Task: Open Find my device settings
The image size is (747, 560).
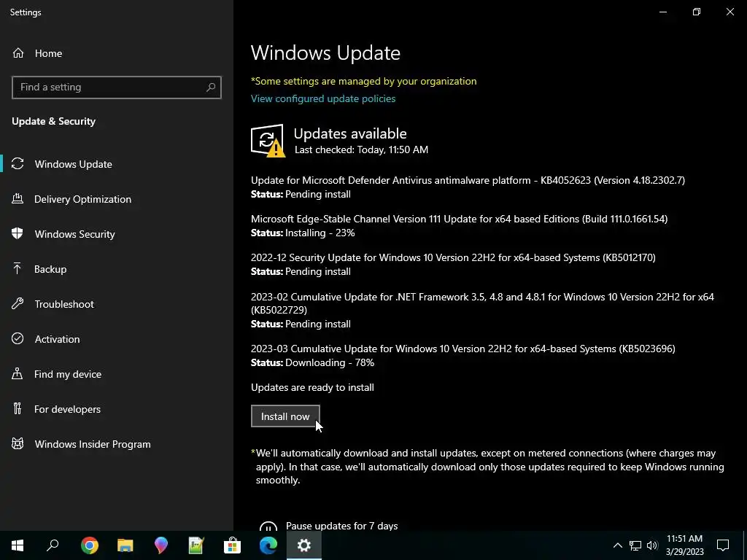Action: pos(68,374)
